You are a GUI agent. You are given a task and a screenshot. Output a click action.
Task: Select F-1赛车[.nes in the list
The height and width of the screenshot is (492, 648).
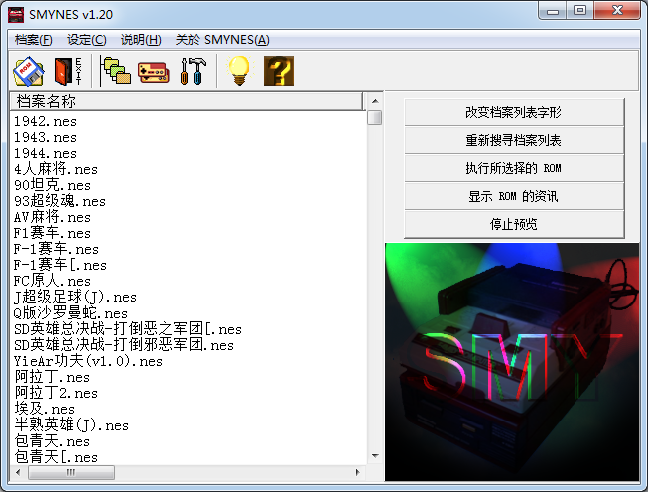point(60,265)
